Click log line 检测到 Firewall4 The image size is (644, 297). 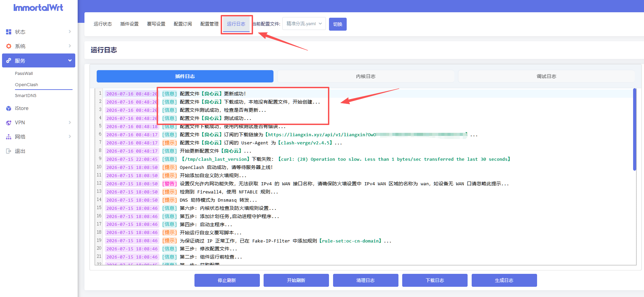tap(229, 192)
